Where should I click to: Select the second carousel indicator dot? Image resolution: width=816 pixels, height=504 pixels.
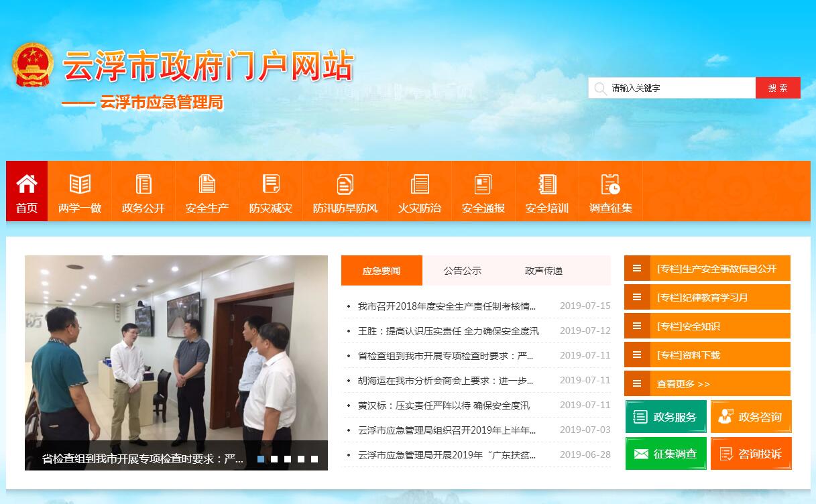point(274,459)
